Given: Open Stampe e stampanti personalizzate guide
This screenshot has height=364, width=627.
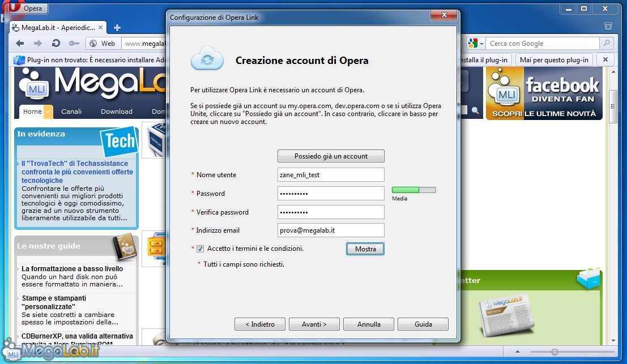Looking at the screenshot, I should point(54,302).
